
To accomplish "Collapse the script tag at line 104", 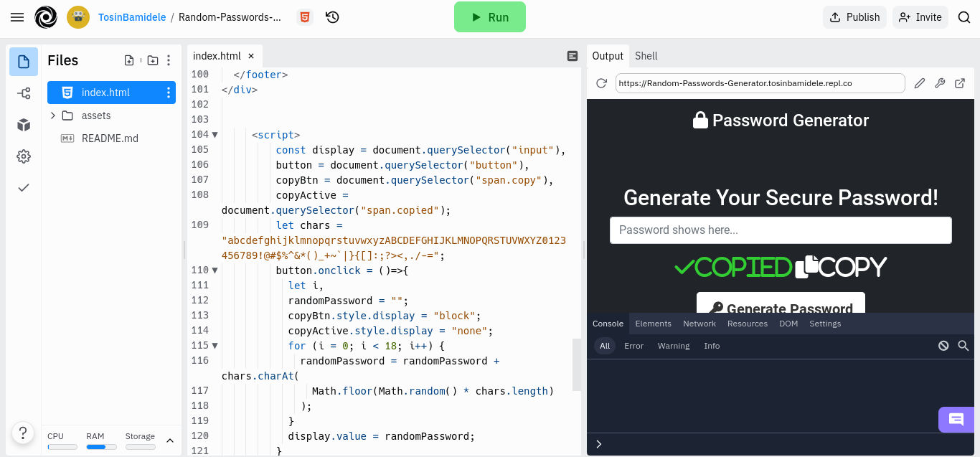I will coord(215,135).
